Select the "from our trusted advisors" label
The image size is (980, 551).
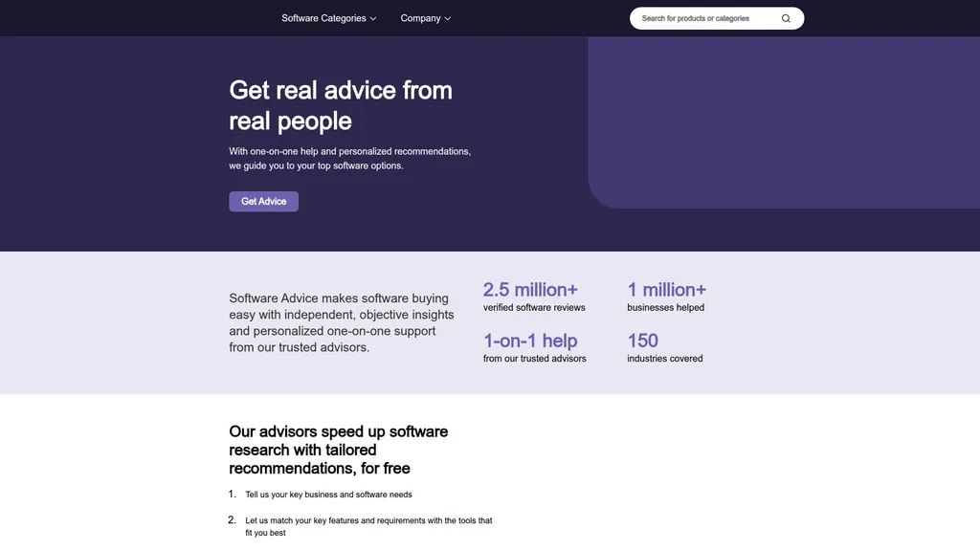point(535,359)
